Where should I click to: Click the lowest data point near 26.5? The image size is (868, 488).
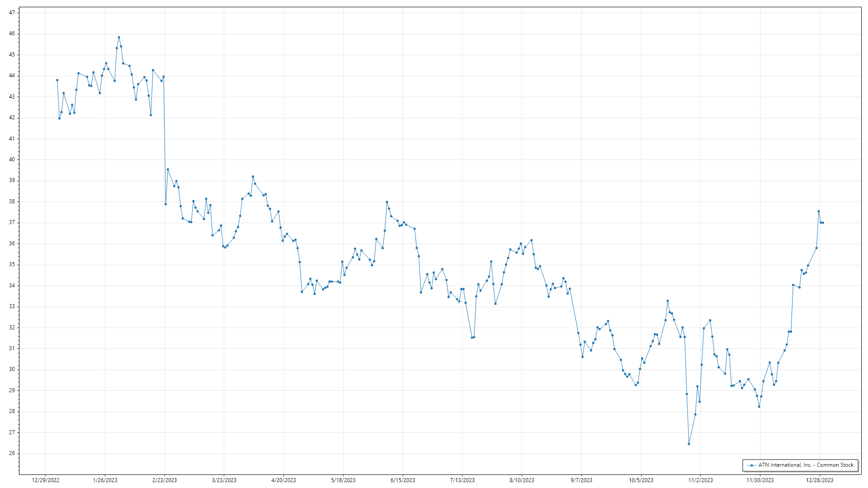click(x=689, y=444)
